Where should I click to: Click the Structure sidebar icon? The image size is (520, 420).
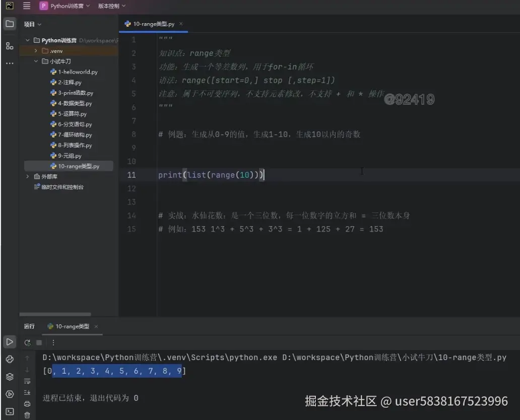point(10,46)
